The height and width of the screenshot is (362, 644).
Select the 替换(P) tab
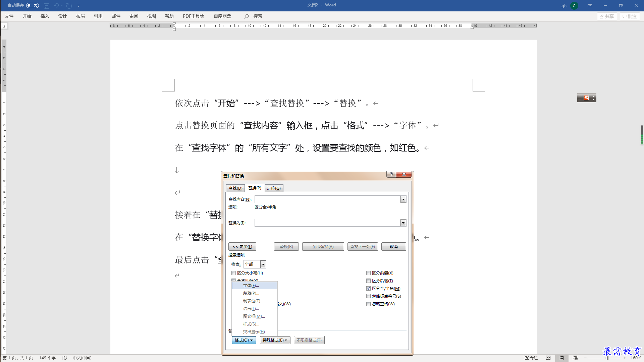click(x=254, y=188)
